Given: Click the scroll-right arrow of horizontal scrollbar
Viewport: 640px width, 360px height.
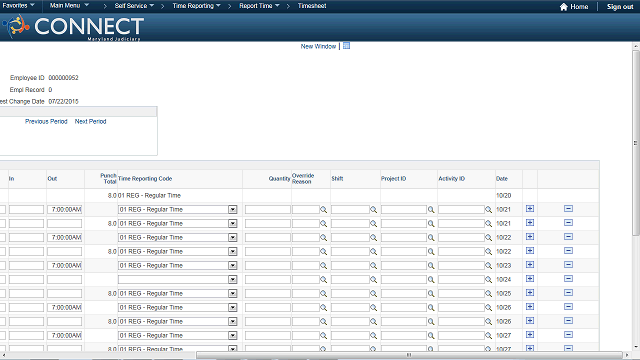Looking at the screenshot, I should pyautogui.click(x=627, y=355).
